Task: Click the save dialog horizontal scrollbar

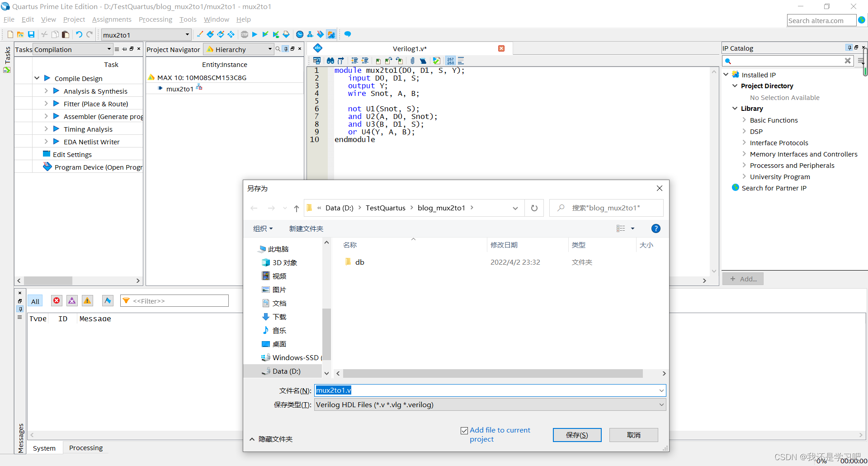Action: tap(493, 373)
